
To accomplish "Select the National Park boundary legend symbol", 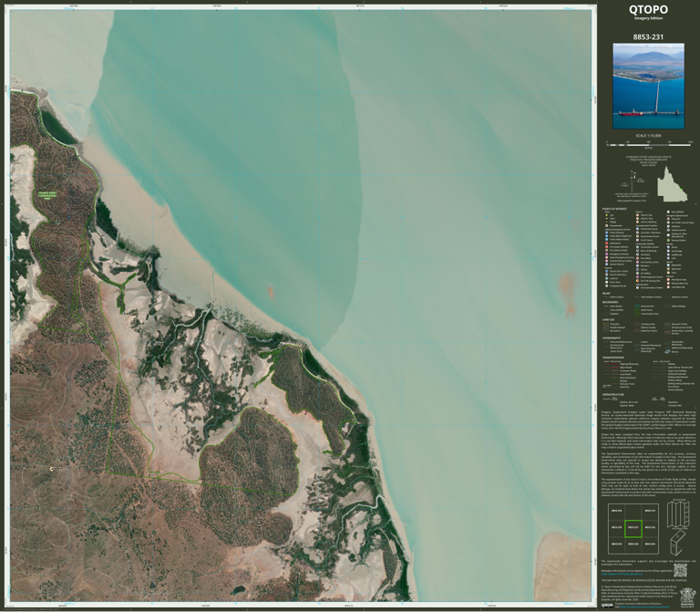I will [636, 306].
